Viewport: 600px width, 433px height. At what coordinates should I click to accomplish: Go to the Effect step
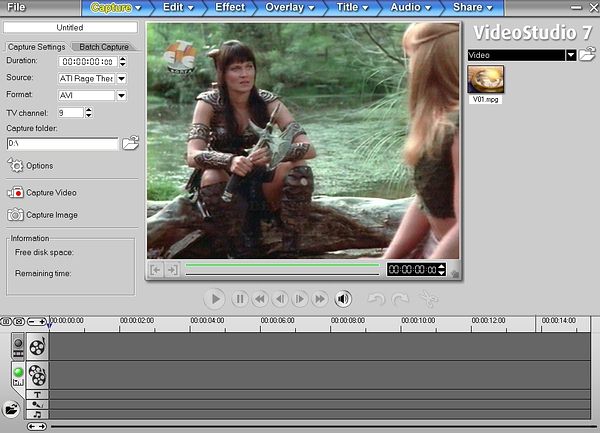point(230,7)
